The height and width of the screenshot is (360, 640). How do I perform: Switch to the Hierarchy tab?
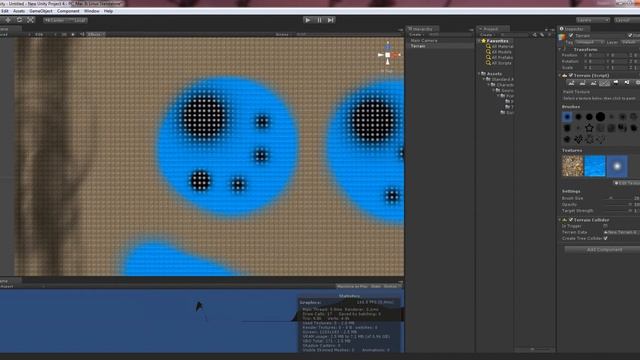pyautogui.click(x=422, y=29)
